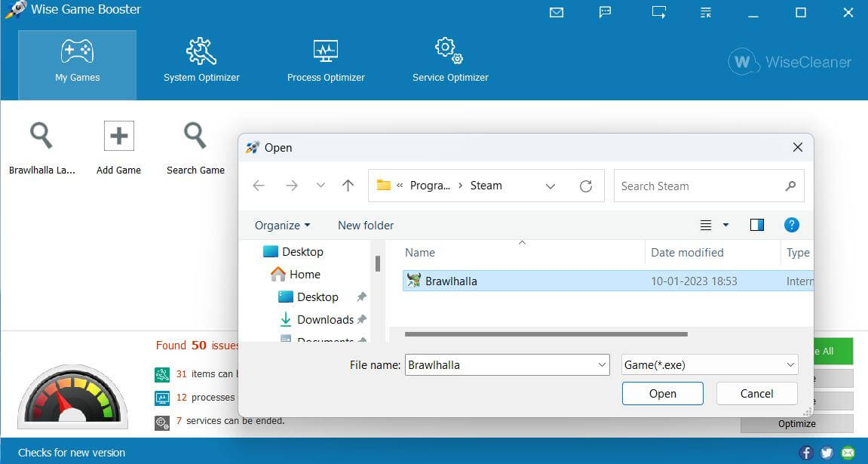
Task: Click the horizontal scrollbar in the file list
Action: point(546,334)
